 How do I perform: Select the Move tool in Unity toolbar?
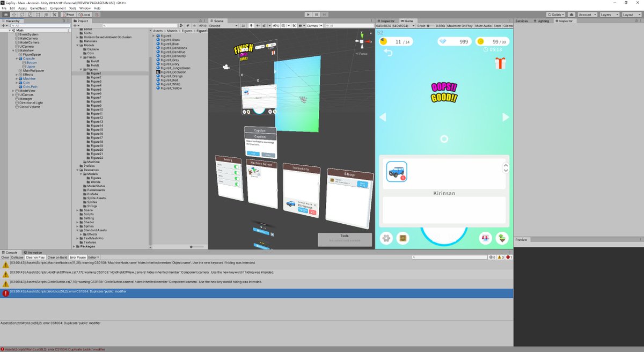coord(14,14)
